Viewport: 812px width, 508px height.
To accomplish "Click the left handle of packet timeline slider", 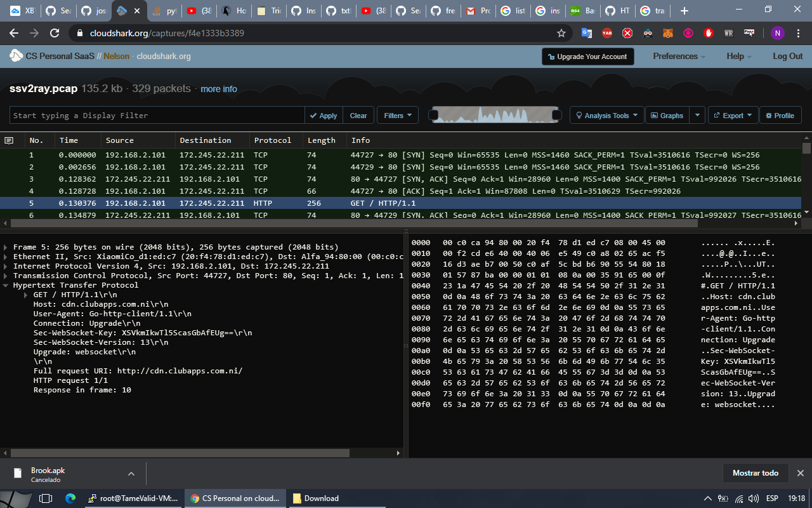I will (x=434, y=115).
